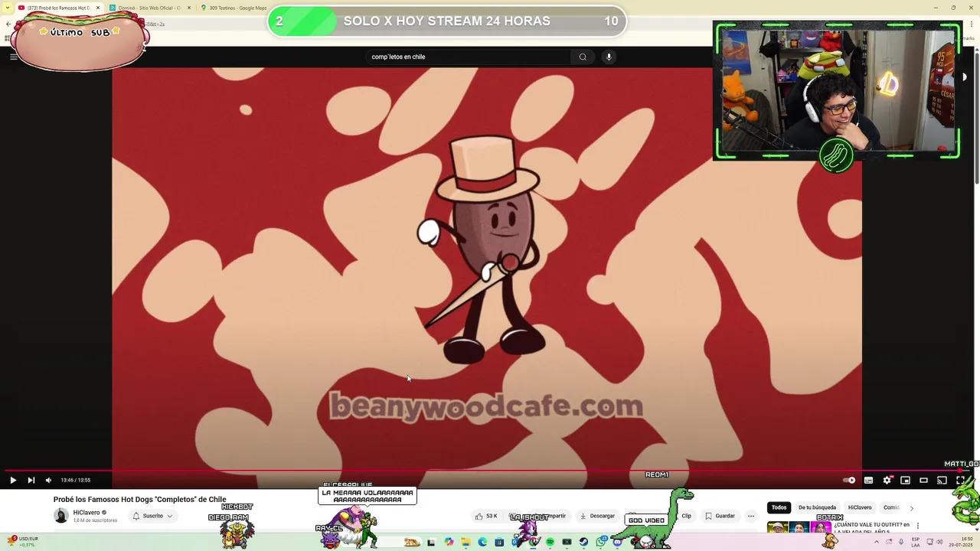
Task: Seek on the red video progress bar
Action: 487,471
